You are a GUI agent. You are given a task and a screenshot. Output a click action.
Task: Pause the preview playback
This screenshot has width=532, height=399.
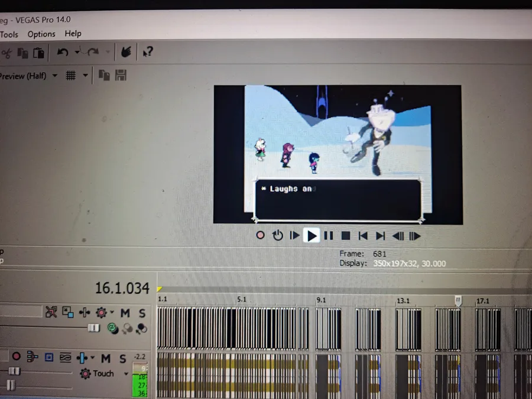tap(329, 235)
